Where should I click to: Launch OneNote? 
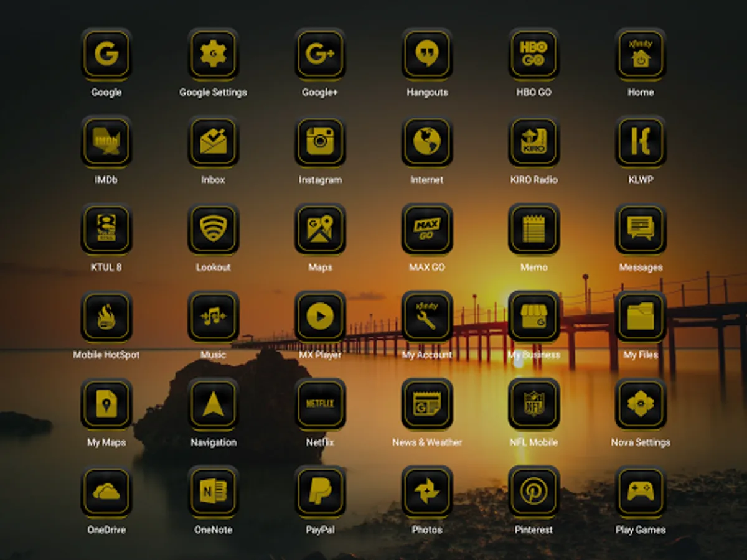pyautogui.click(x=214, y=492)
